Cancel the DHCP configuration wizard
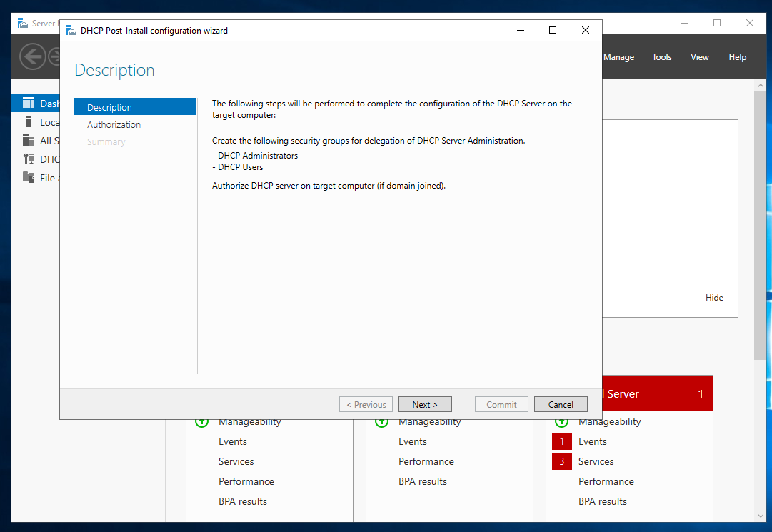The image size is (772, 532). [561, 404]
